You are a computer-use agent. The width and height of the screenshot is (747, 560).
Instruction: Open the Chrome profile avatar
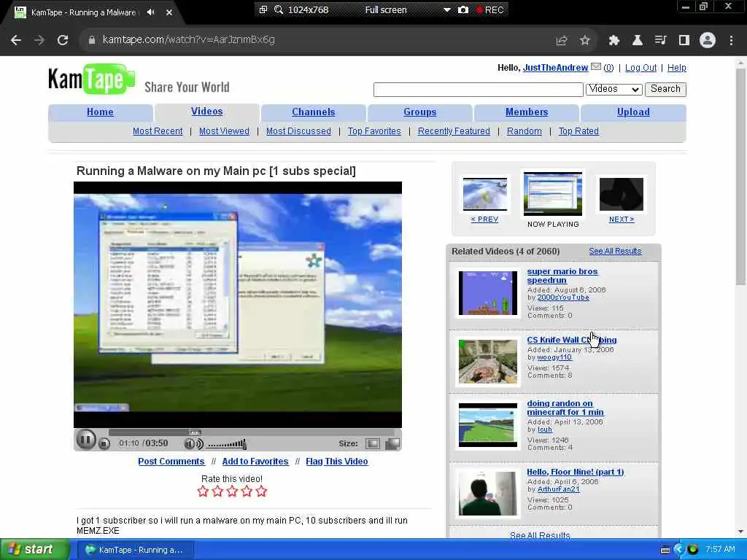708,41
